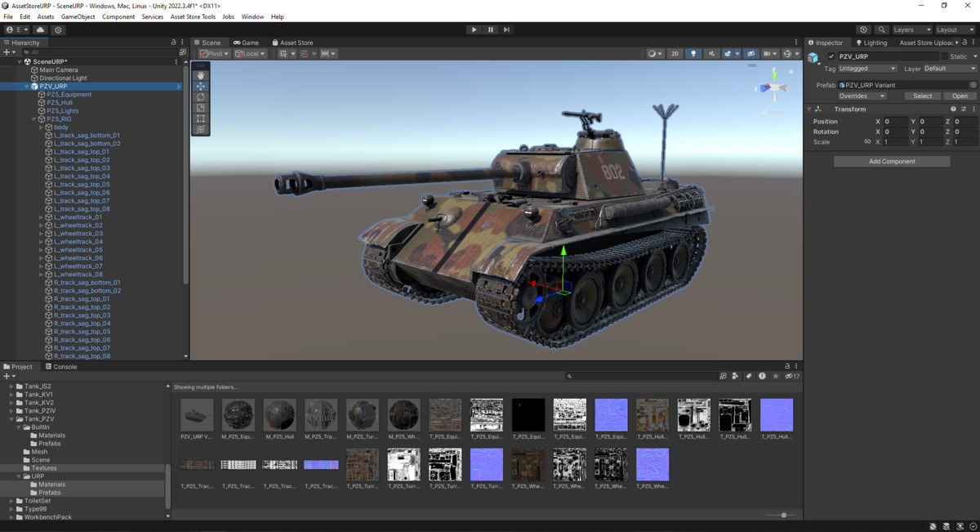Switch scene view to 2D mode
The width and height of the screenshot is (980, 532).
675,52
